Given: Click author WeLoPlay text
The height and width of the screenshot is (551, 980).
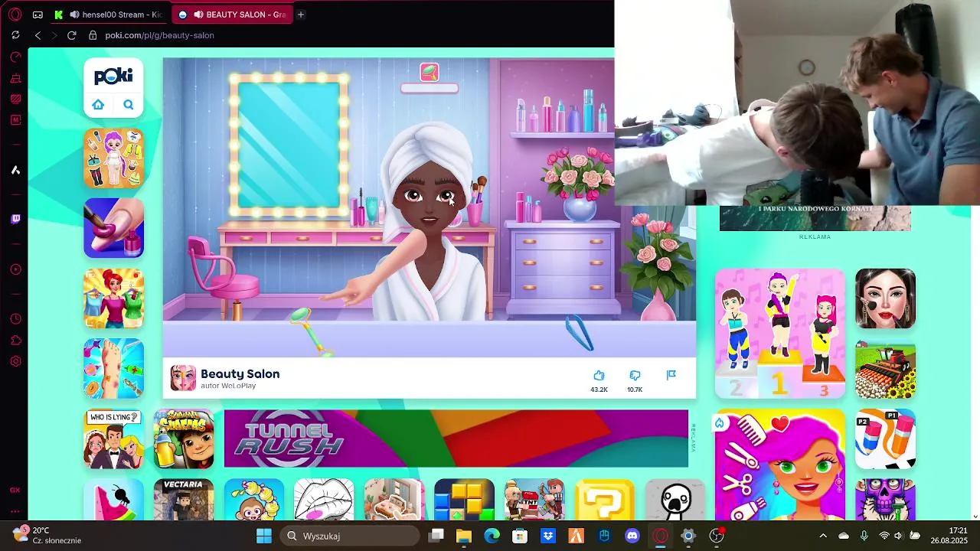Looking at the screenshot, I should (228, 386).
